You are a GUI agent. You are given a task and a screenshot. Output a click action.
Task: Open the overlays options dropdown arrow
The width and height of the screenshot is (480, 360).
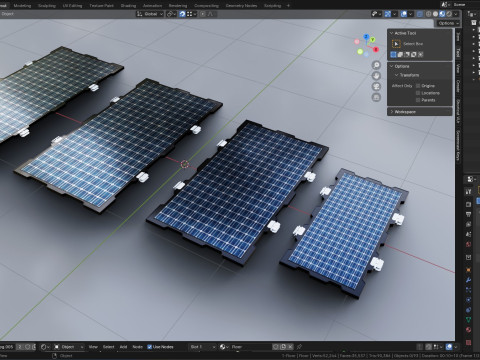point(410,14)
